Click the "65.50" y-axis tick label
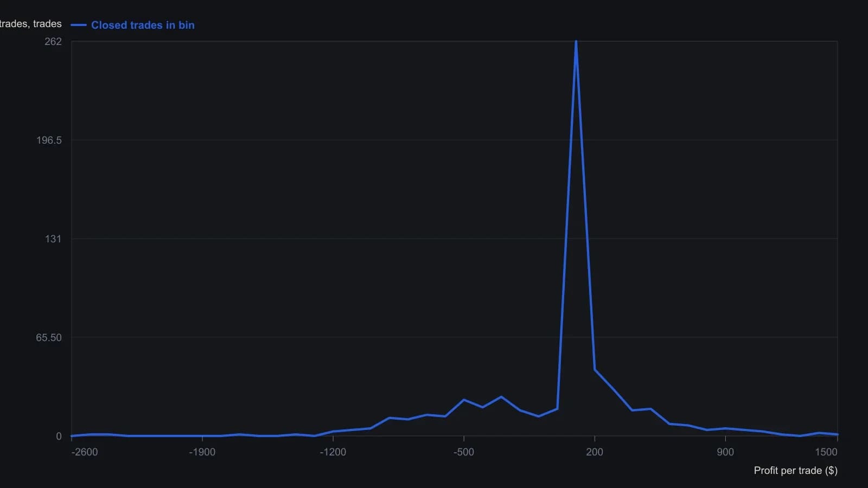 (49, 338)
